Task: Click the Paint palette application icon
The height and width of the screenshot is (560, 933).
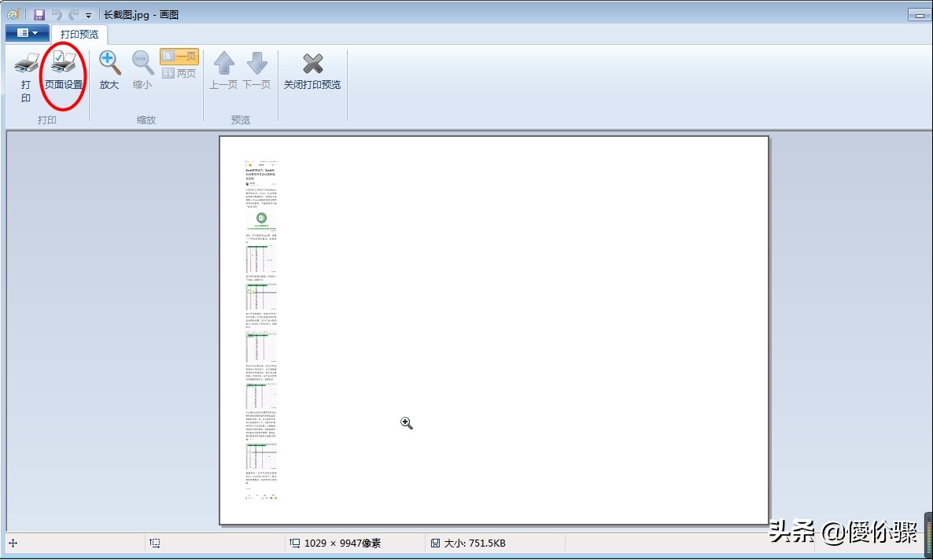Action: tap(13, 15)
